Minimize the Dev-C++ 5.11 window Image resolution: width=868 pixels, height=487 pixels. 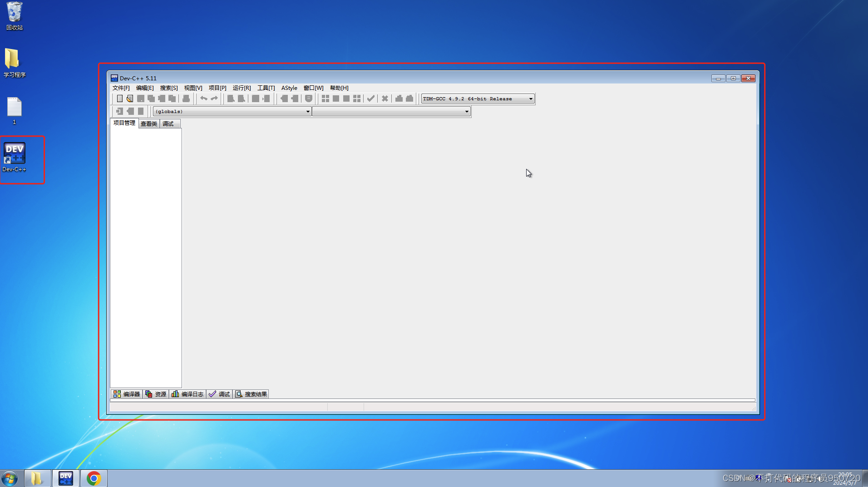pos(718,79)
